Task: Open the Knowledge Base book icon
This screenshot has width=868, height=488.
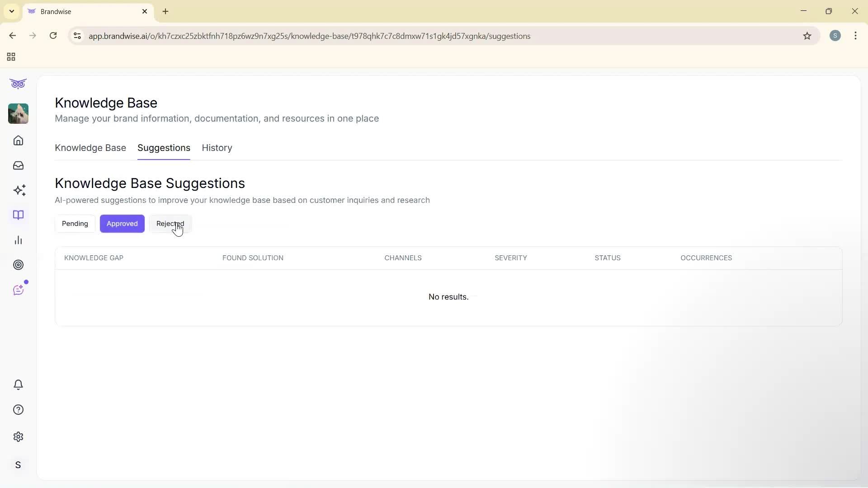Action: click(18, 215)
